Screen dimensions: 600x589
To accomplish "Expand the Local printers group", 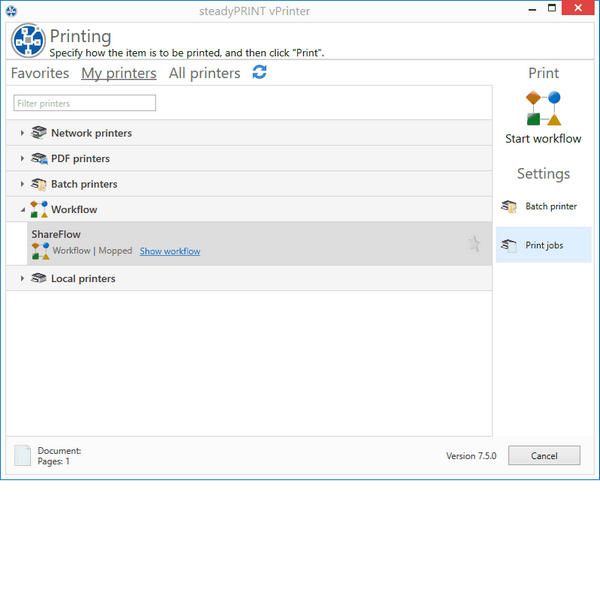I will point(22,279).
